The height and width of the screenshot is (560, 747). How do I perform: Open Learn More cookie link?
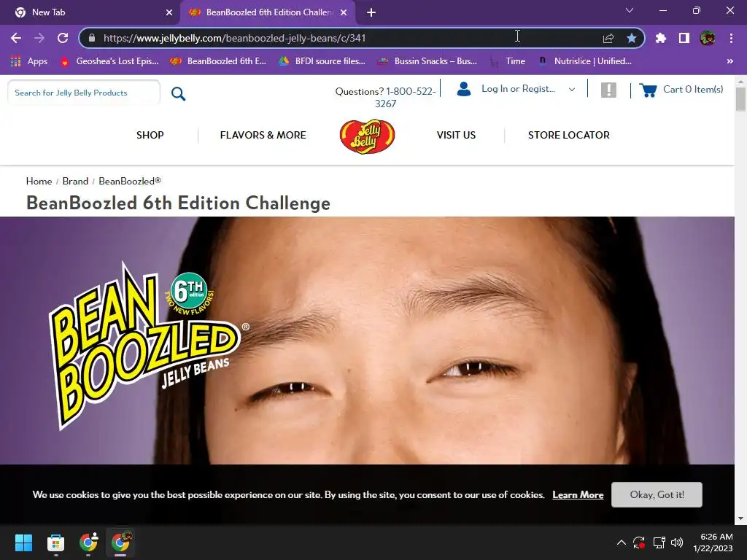tap(578, 495)
